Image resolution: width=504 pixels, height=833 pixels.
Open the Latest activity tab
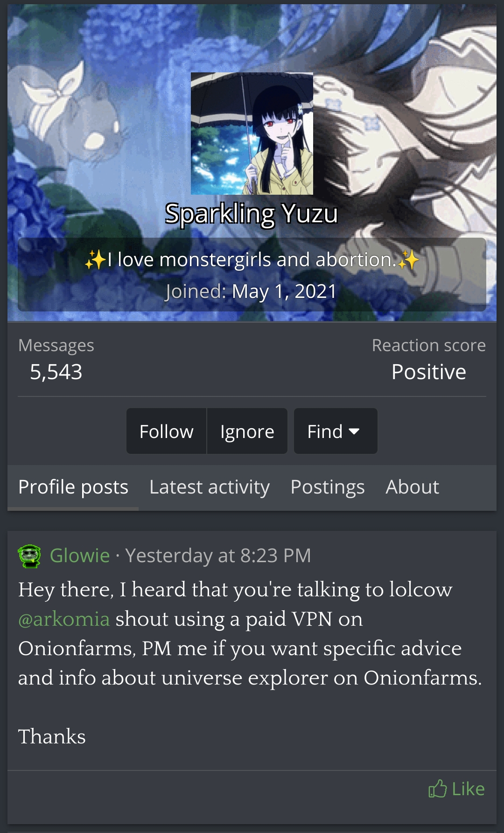tap(210, 487)
